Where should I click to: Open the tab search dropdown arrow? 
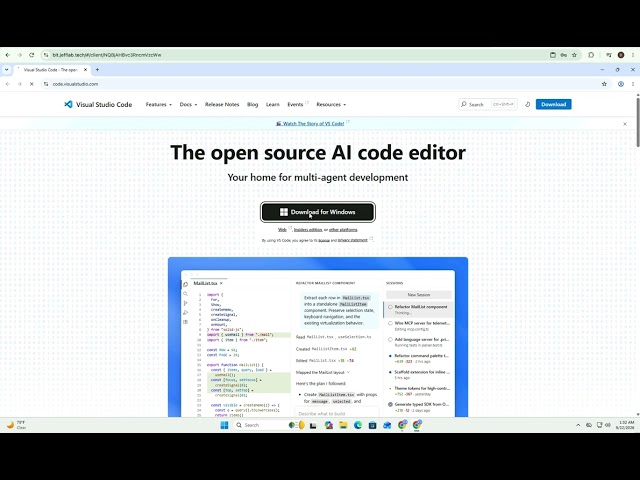(x=7, y=70)
